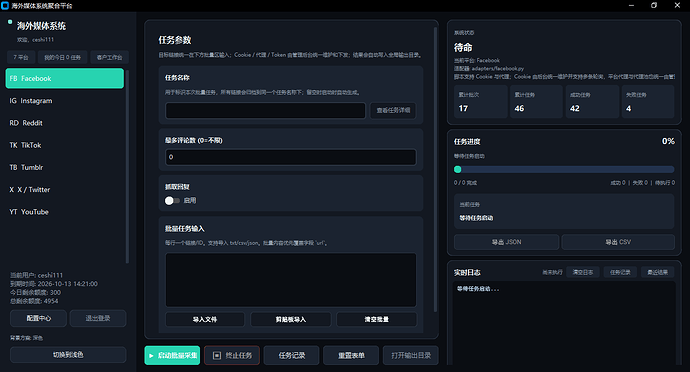Click the '到期时间: 2026-10-13 14:21:00' text

(54, 284)
